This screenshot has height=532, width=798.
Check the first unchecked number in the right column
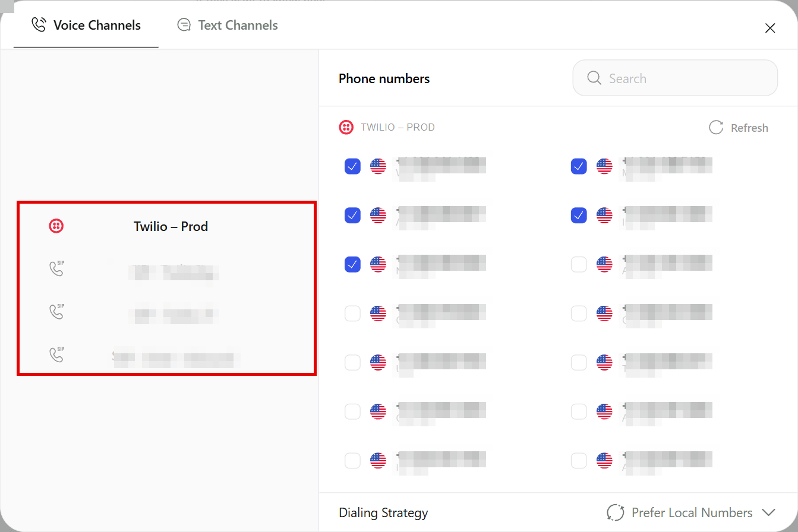579,264
